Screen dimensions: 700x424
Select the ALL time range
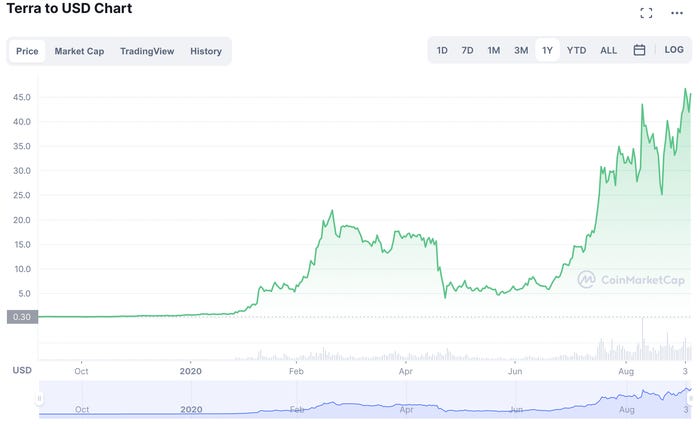click(x=608, y=50)
